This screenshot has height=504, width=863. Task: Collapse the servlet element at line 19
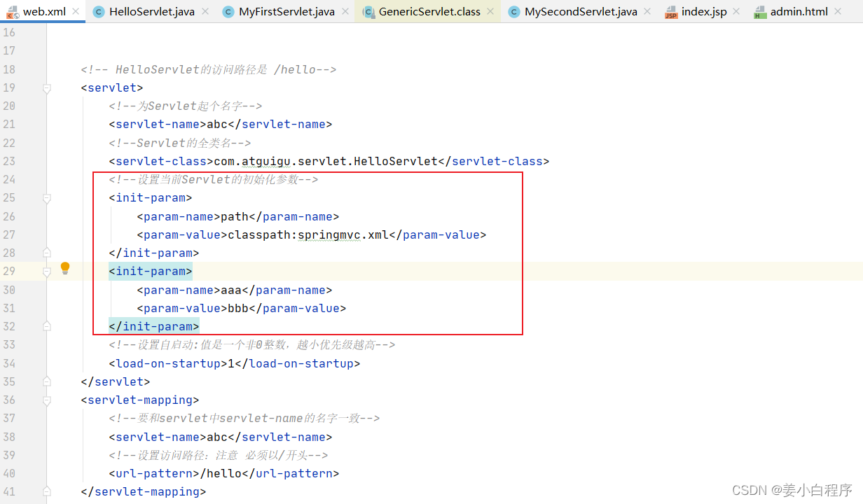[x=46, y=87]
